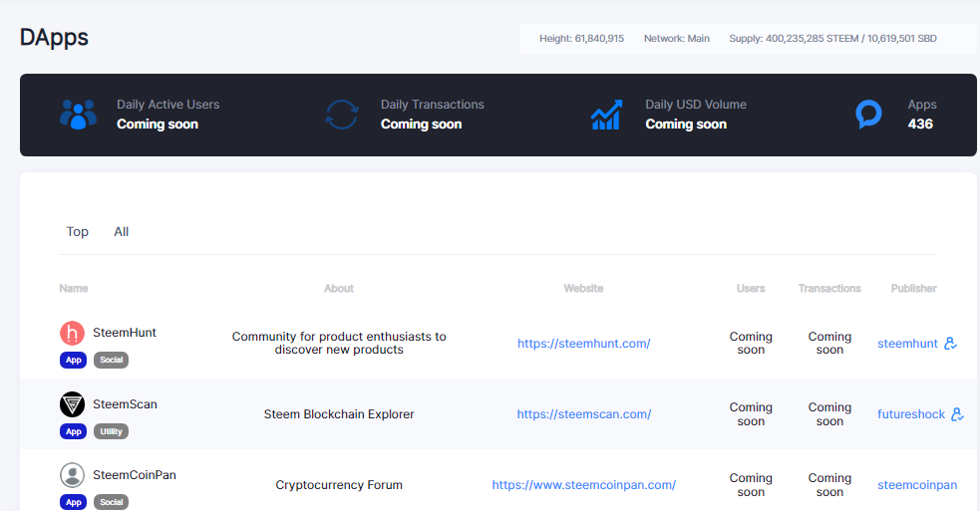Click the Transactions column header
Image resolution: width=980 pixels, height=511 pixels.
pyautogui.click(x=829, y=288)
